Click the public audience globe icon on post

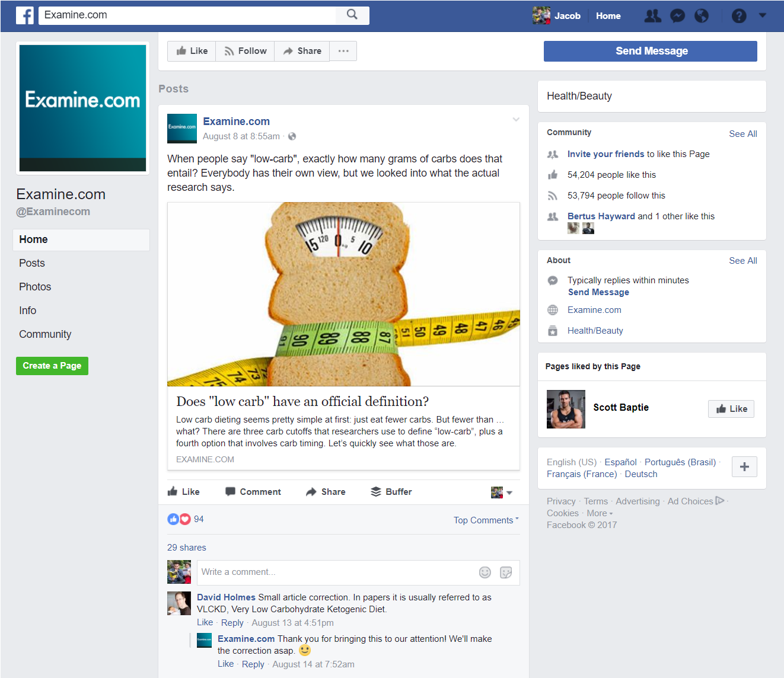point(292,136)
